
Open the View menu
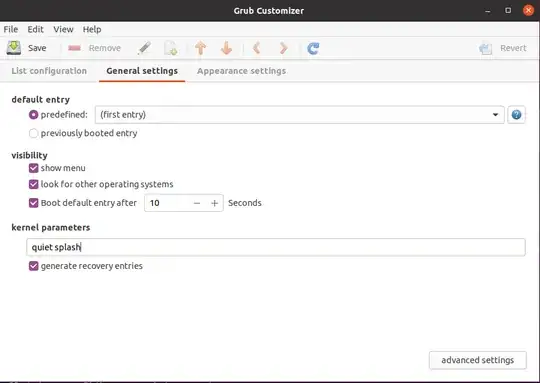63,29
